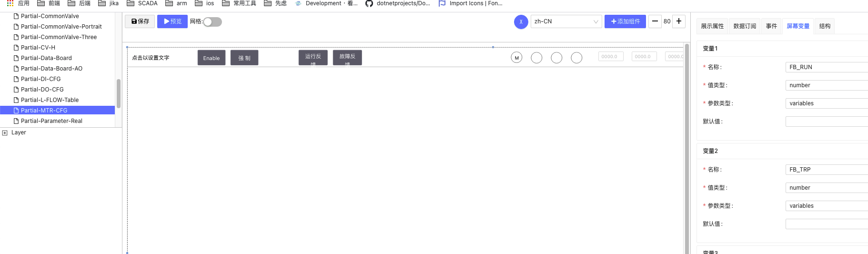Switch to the 结构 tab

(825, 26)
